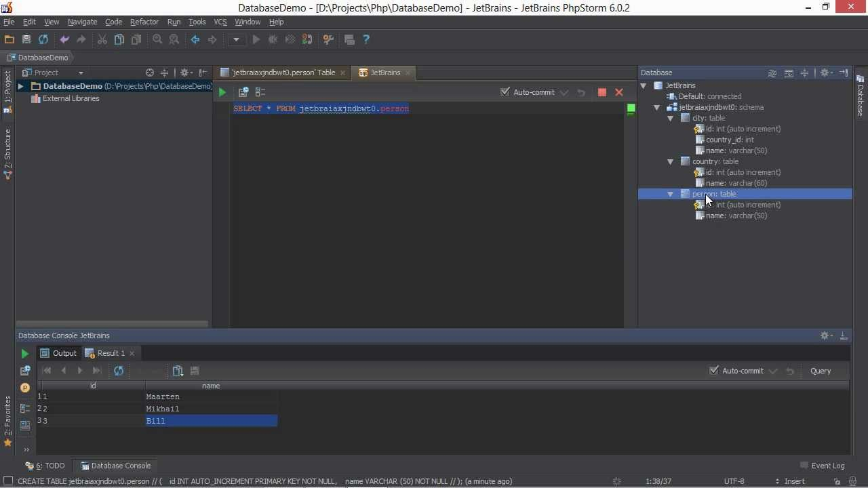Viewport: 868px width, 488px height.
Task: Open the console icon in Database panel header
Action: coord(789,73)
